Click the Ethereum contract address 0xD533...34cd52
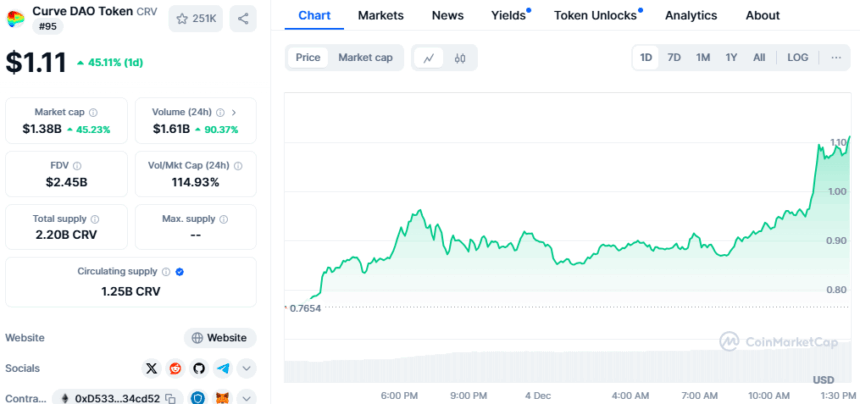Screen dimensions: 860x404 117,399
